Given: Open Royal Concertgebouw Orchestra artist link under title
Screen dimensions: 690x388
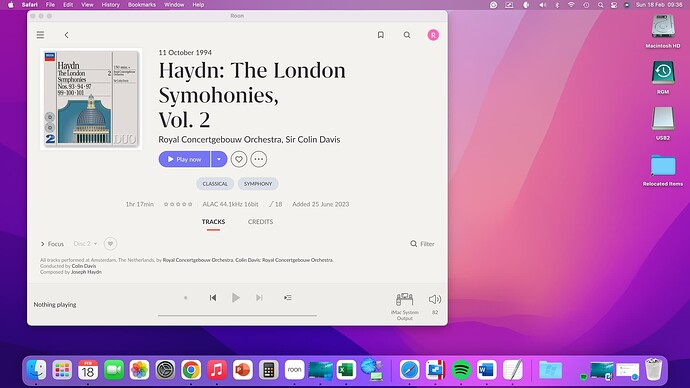Looking at the screenshot, I should coord(220,139).
